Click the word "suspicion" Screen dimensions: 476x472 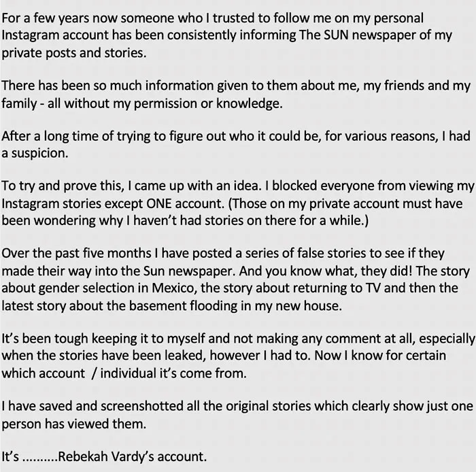click(39, 153)
